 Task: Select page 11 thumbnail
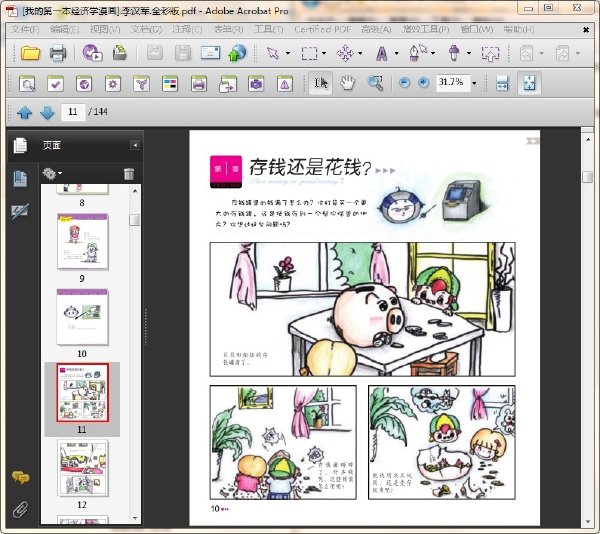pos(83,393)
